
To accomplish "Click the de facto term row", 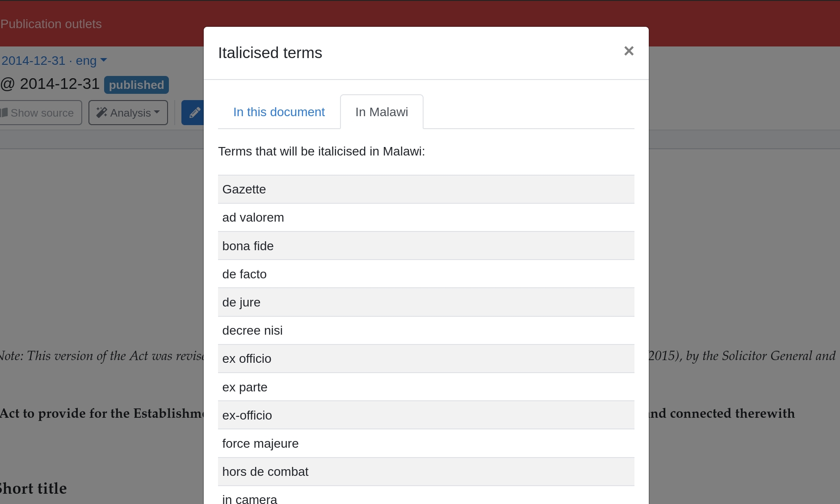I will [x=426, y=274].
